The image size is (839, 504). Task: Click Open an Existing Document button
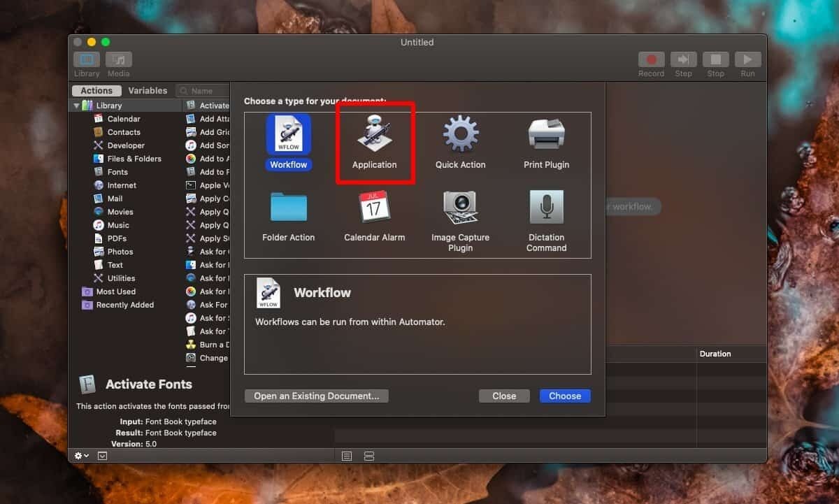tap(316, 396)
